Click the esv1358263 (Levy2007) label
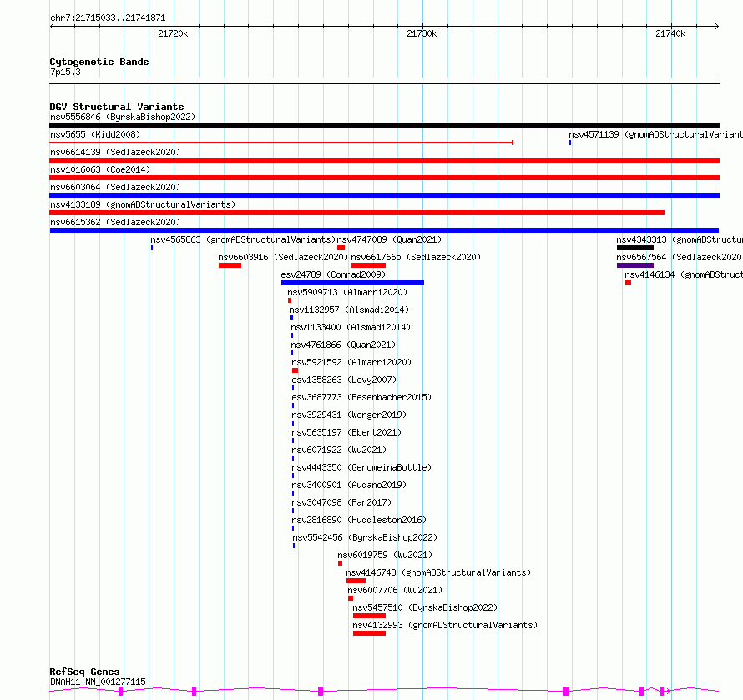Image resolution: width=743 pixels, height=700 pixels. (x=344, y=380)
